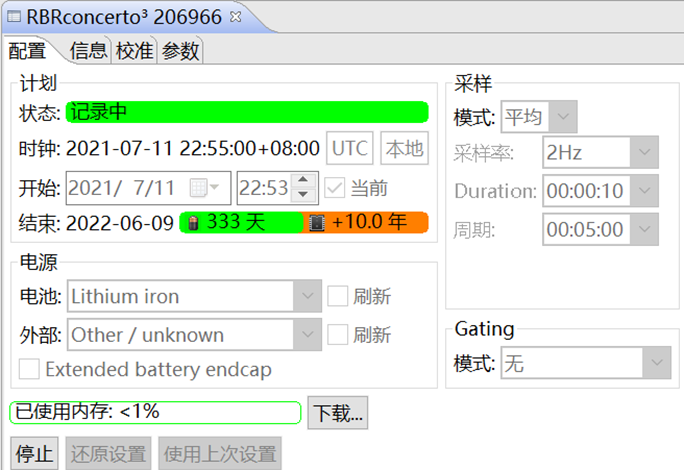Click the 下载... button
684x470 pixels.
point(338,412)
